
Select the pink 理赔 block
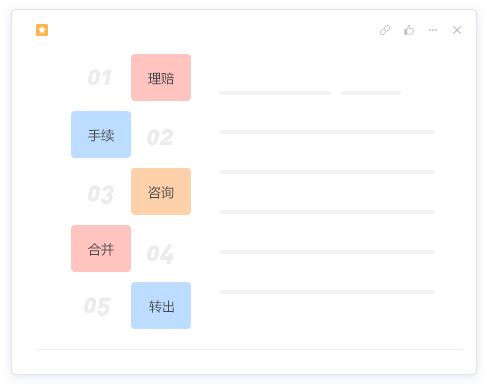[x=161, y=78]
